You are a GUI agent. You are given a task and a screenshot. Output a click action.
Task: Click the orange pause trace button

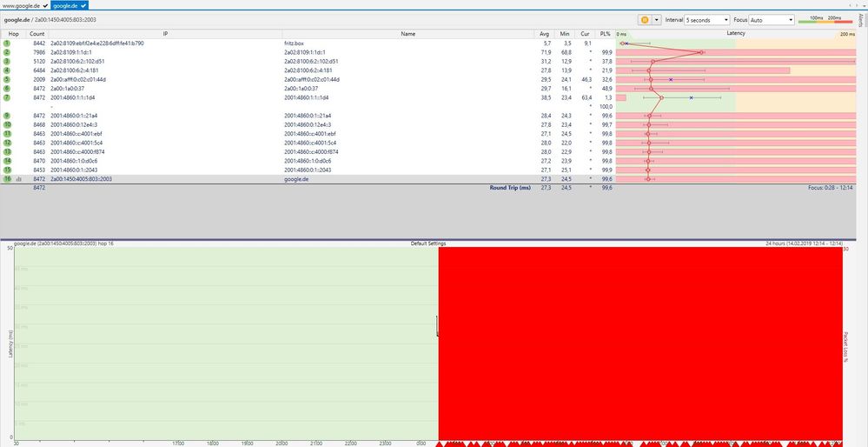[645, 20]
